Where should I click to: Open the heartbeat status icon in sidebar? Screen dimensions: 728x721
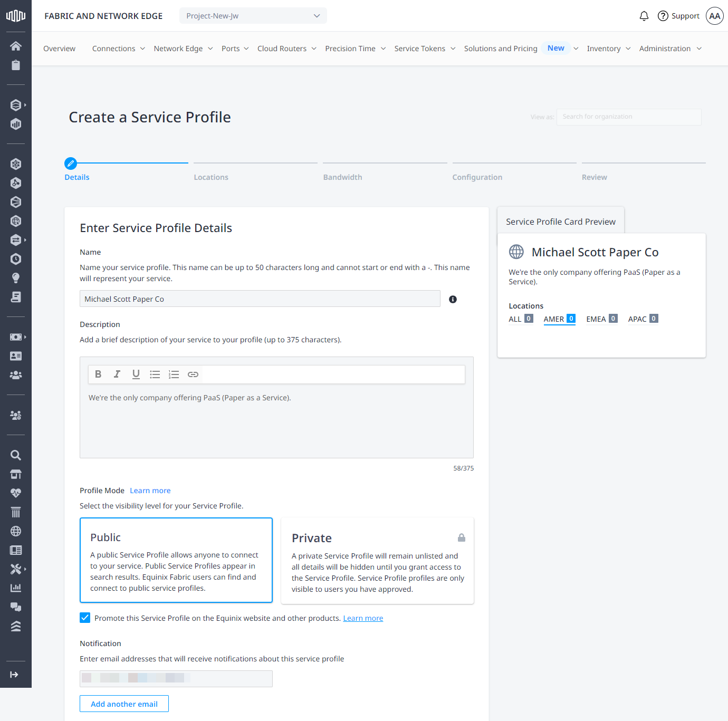pos(16,493)
